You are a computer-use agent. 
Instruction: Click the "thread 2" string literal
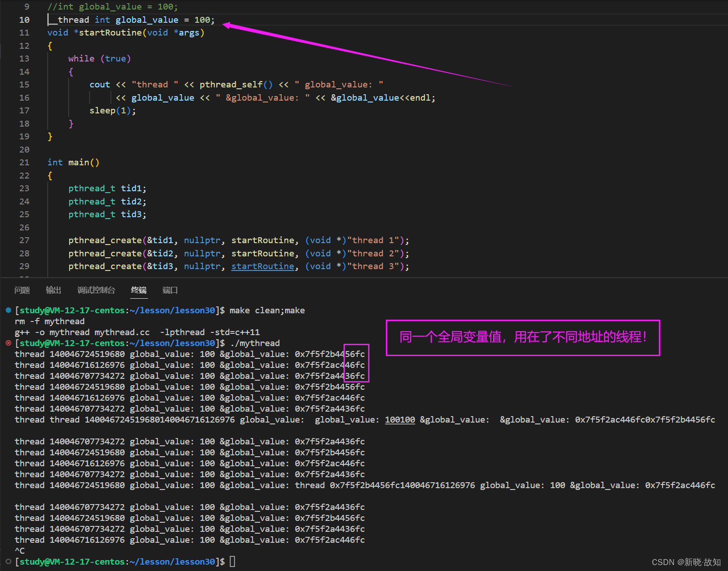[373, 254]
